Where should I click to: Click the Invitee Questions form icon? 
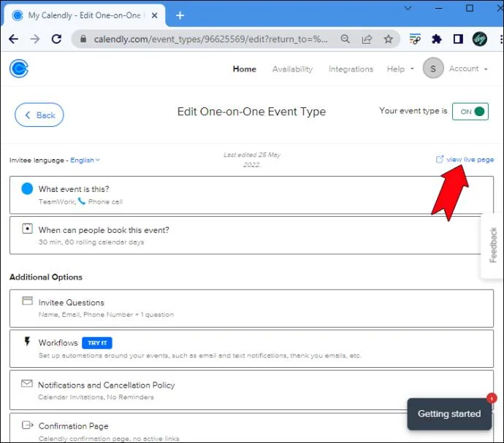(x=27, y=301)
